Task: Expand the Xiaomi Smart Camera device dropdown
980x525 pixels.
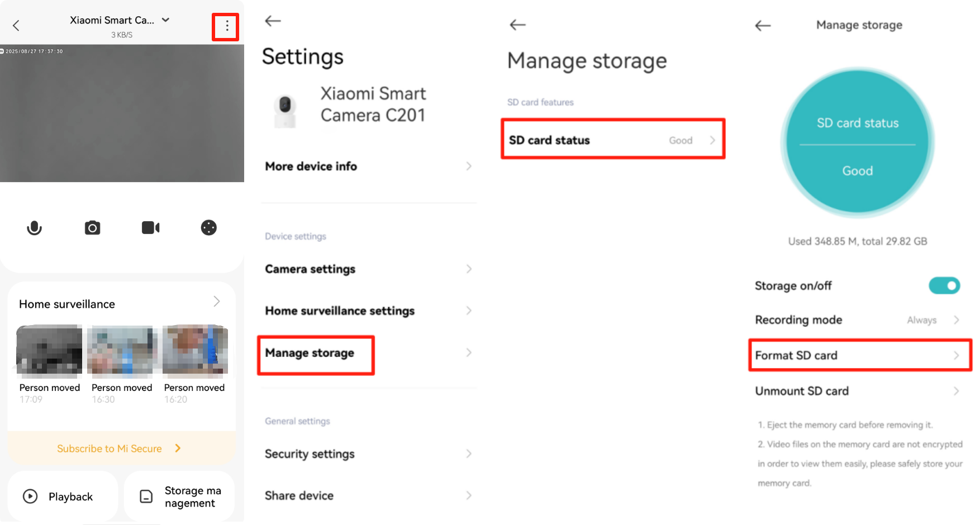Action: pos(166,20)
